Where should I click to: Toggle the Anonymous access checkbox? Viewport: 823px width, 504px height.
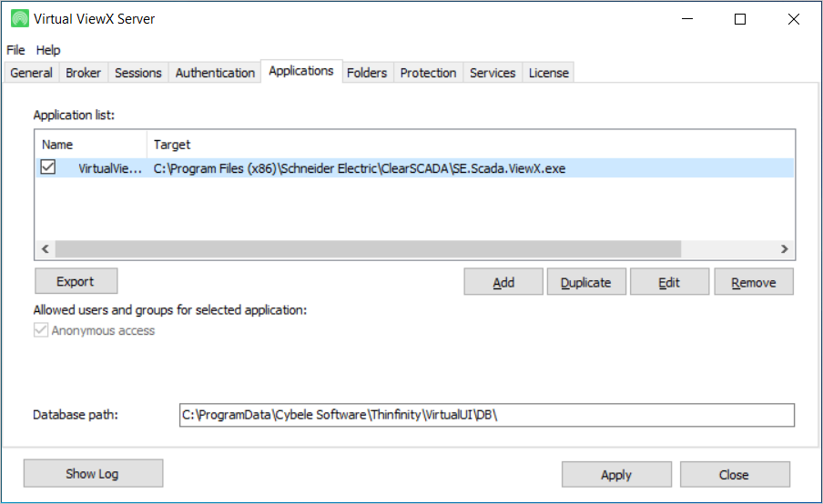pos(41,331)
